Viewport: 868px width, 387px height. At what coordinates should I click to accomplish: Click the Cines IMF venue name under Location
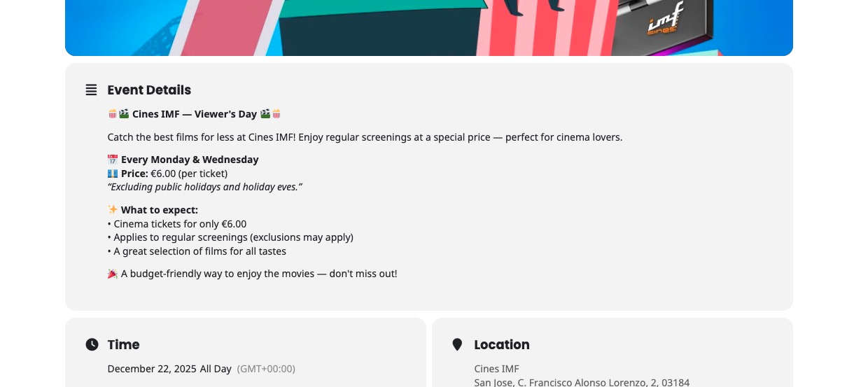pyautogui.click(x=496, y=369)
